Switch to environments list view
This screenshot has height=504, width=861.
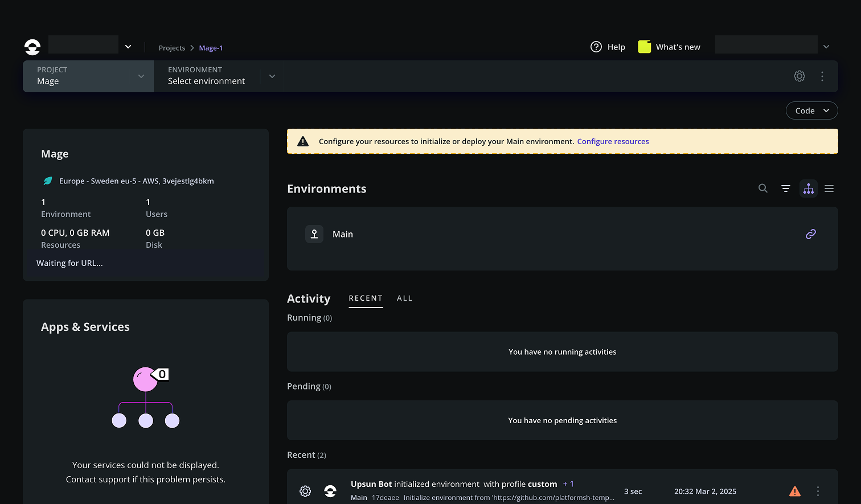click(x=829, y=189)
